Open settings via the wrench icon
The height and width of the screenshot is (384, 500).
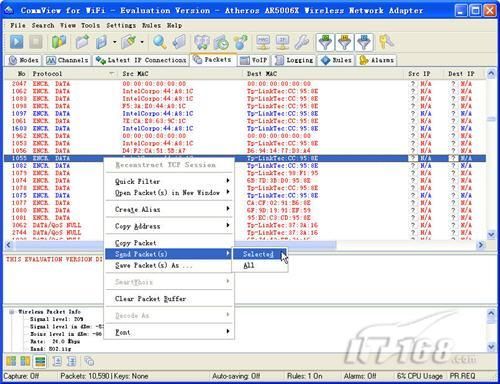(x=302, y=42)
